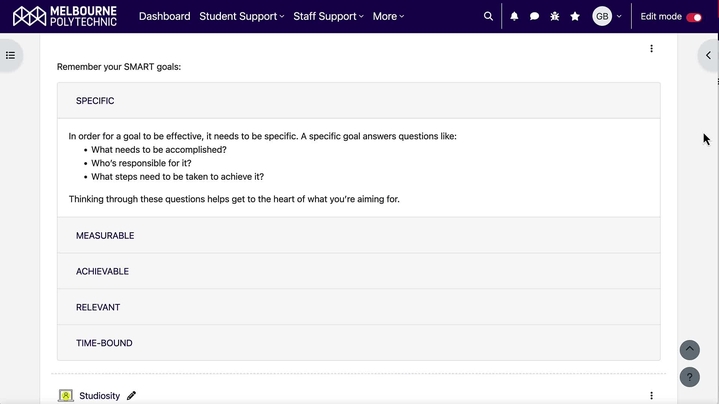Viewport: 719px width, 404px height.
Task: Click the GB user avatar
Action: pos(602,17)
